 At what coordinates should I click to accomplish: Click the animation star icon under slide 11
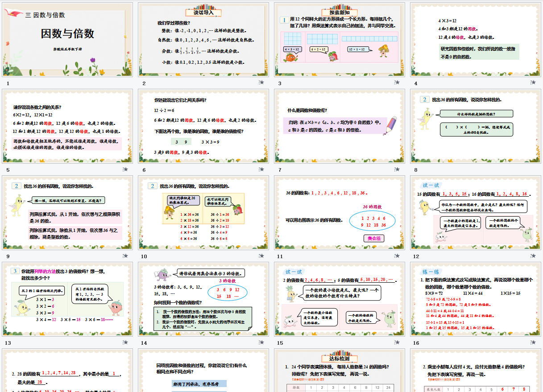coord(398,256)
